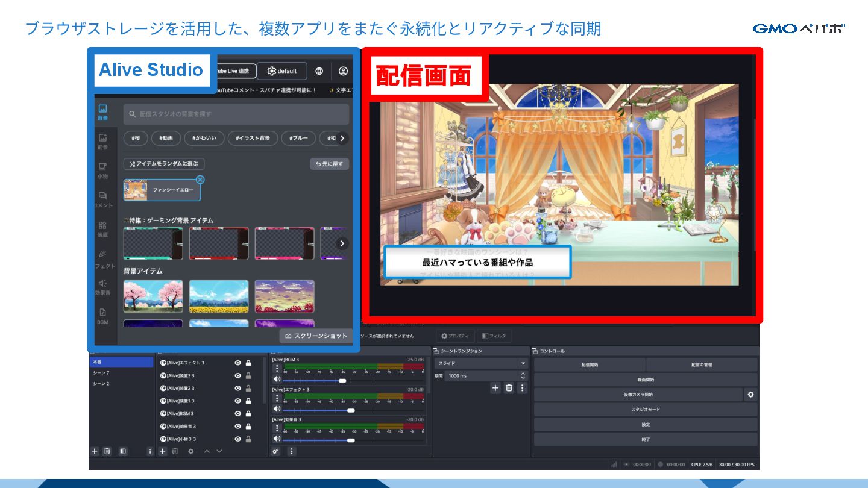Screen dimensions: 868x488
Task: Add a source with the plus icon
Action: tap(163, 451)
